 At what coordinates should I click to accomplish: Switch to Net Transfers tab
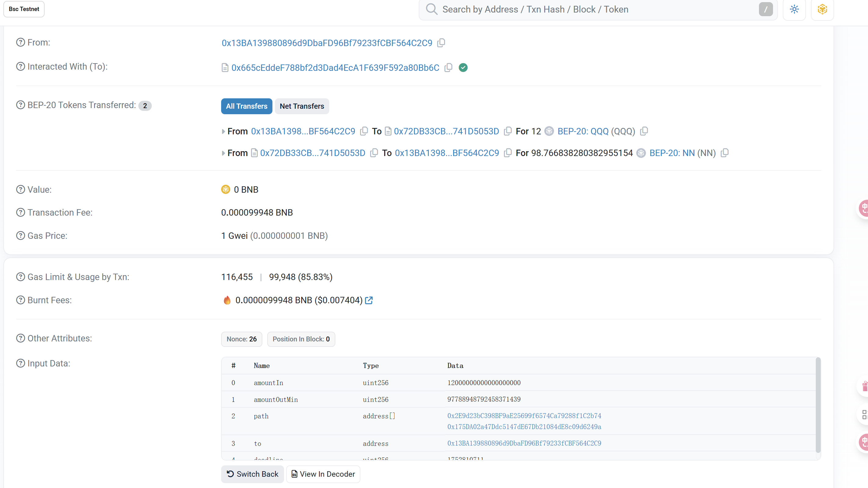pos(301,106)
